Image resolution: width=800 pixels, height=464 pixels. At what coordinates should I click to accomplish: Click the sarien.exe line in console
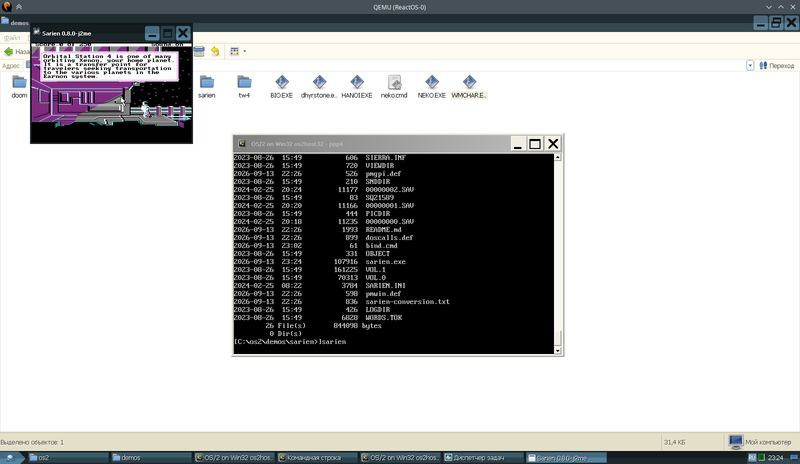320,262
